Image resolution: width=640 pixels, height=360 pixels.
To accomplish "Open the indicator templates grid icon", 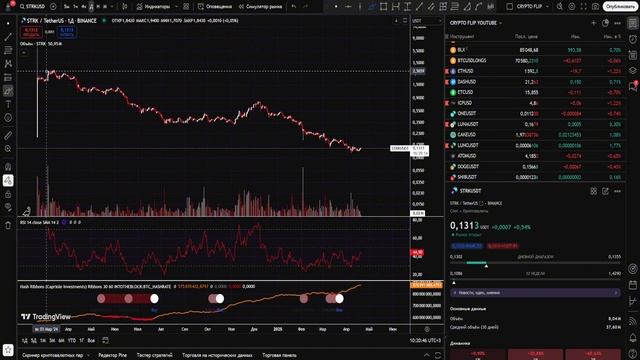I will (186, 7).
